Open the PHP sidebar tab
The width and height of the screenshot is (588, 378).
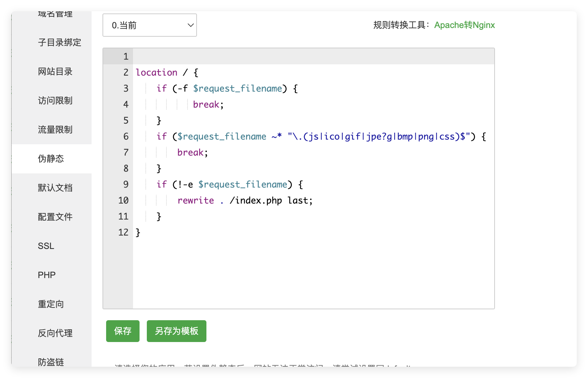click(52, 275)
